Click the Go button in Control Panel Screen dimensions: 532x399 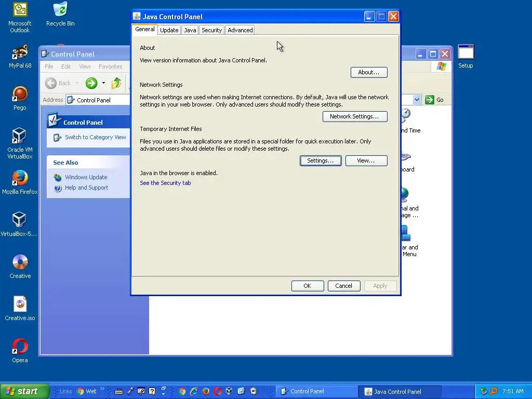(435, 100)
